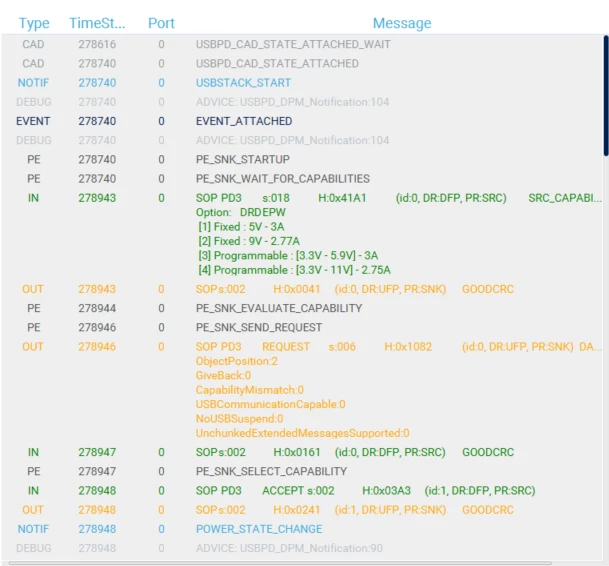Select the SRC_CAPABI... message label
Viewport: 609px width, 566px height.
click(x=565, y=198)
